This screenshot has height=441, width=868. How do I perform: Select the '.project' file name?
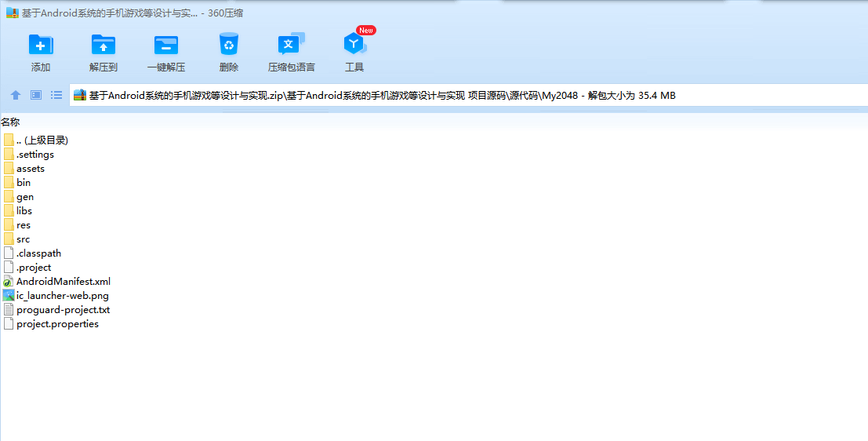point(34,267)
